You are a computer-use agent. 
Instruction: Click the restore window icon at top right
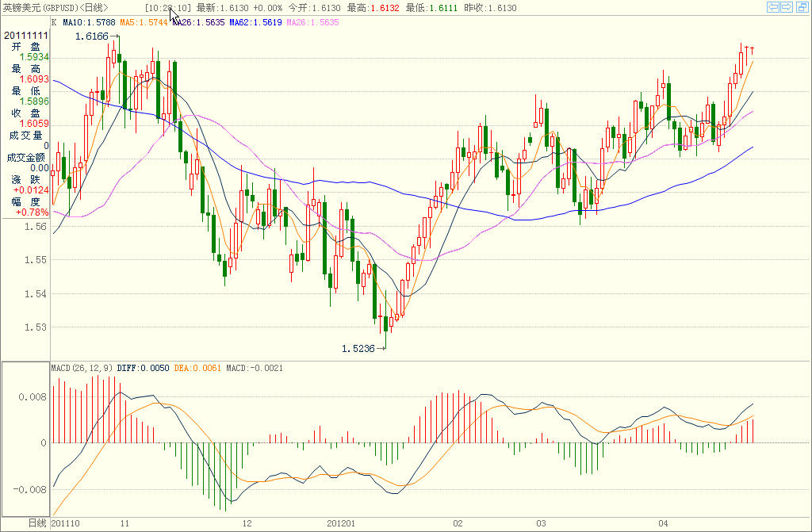click(x=801, y=6)
